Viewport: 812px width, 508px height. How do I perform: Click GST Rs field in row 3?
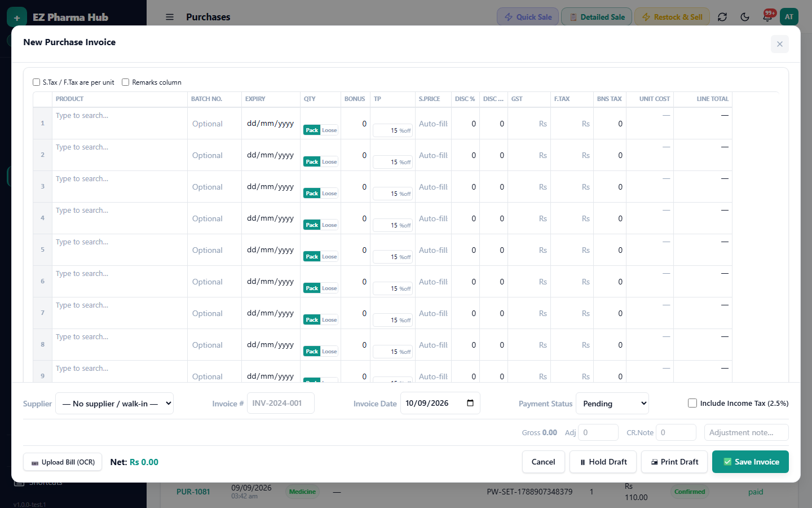529,187
